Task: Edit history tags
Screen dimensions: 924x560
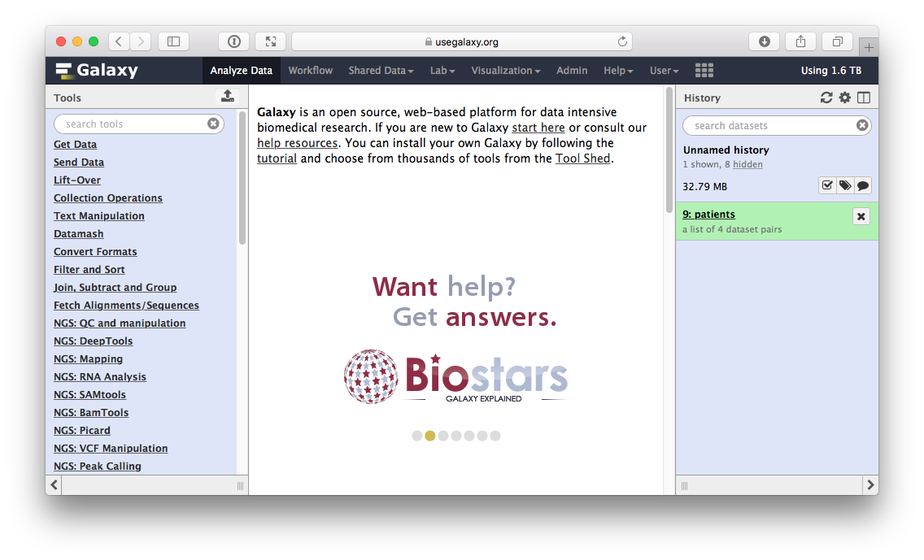Action: [845, 186]
